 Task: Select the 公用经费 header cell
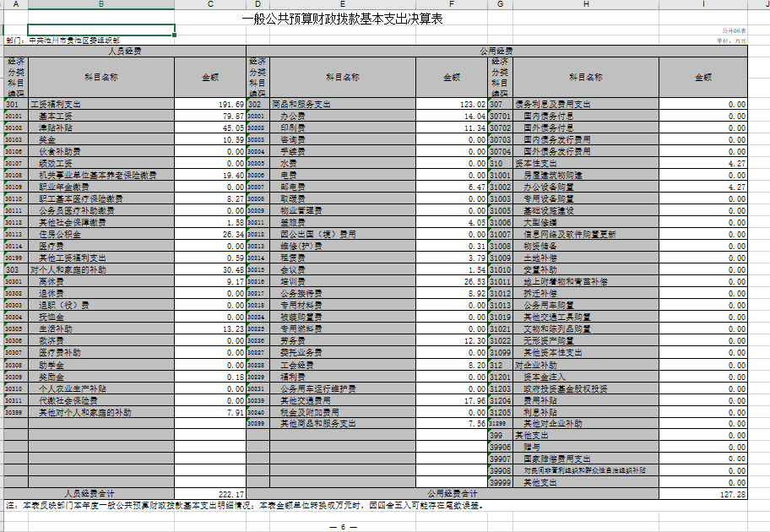pyautogui.click(x=496, y=51)
